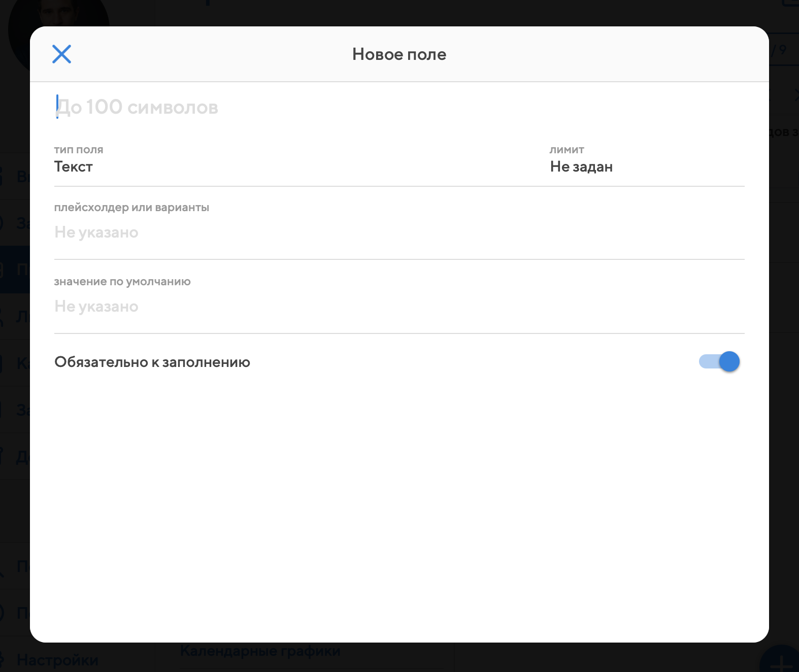Click the dimmed counter ending in /9
Image resolution: width=799 pixels, height=672 pixels.
(779, 50)
